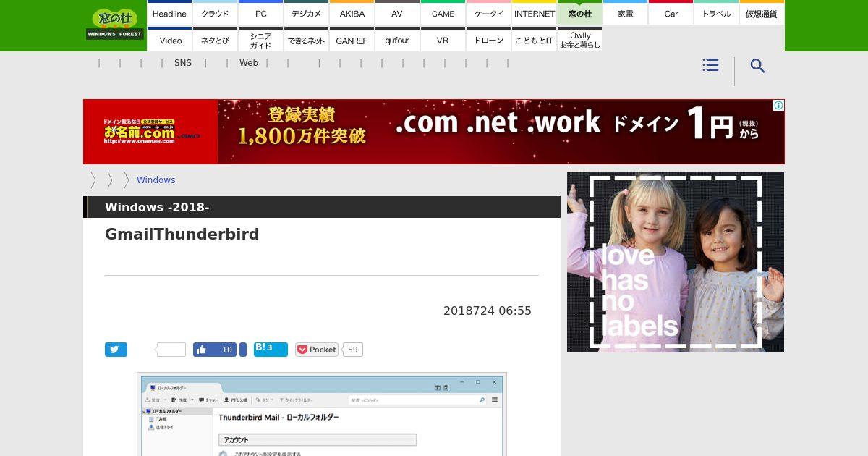Share article via Twitter bird button
Viewport: 868px width, 456px height.
[116, 350]
